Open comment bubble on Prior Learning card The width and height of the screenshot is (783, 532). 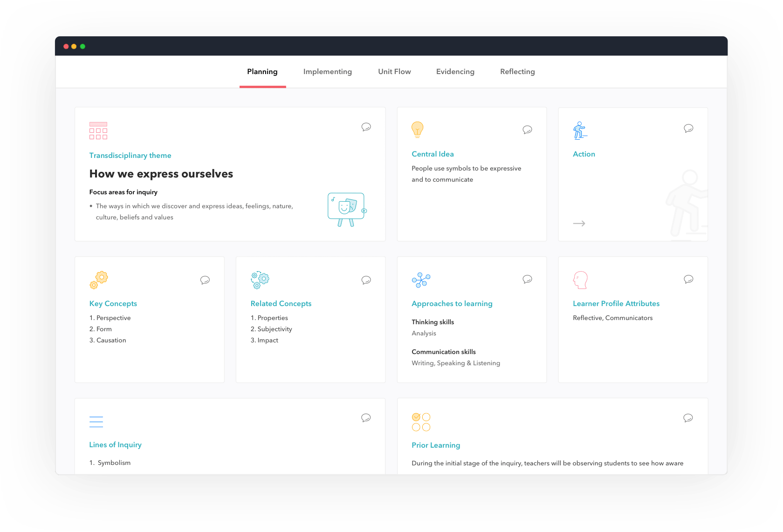click(x=688, y=418)
